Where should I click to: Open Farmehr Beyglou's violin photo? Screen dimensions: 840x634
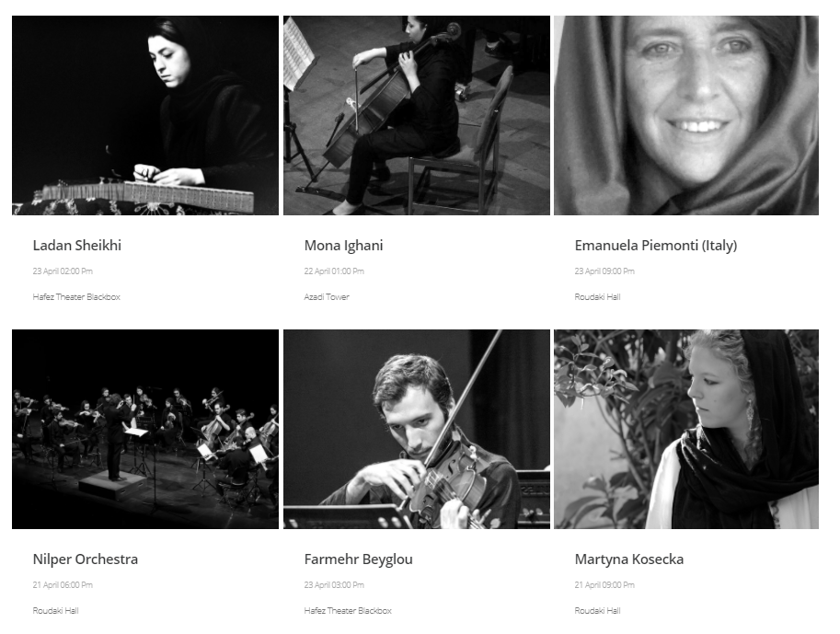(416, 430)
